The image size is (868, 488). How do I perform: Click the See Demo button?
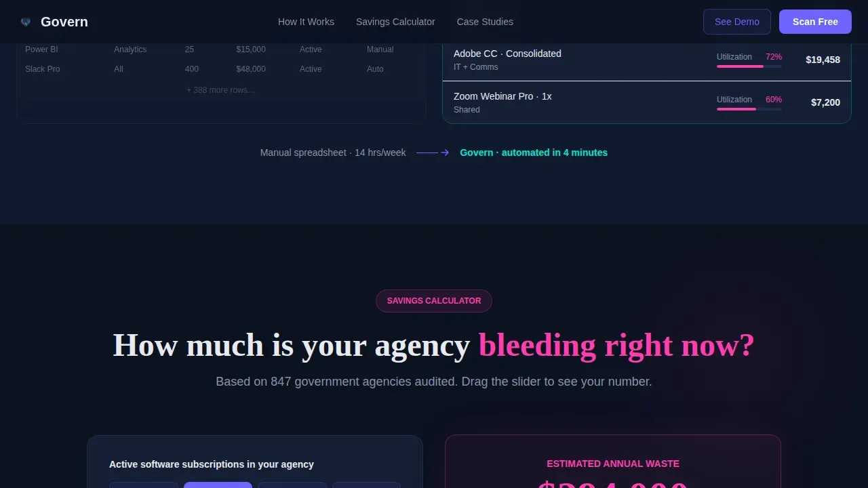point(737,22)
